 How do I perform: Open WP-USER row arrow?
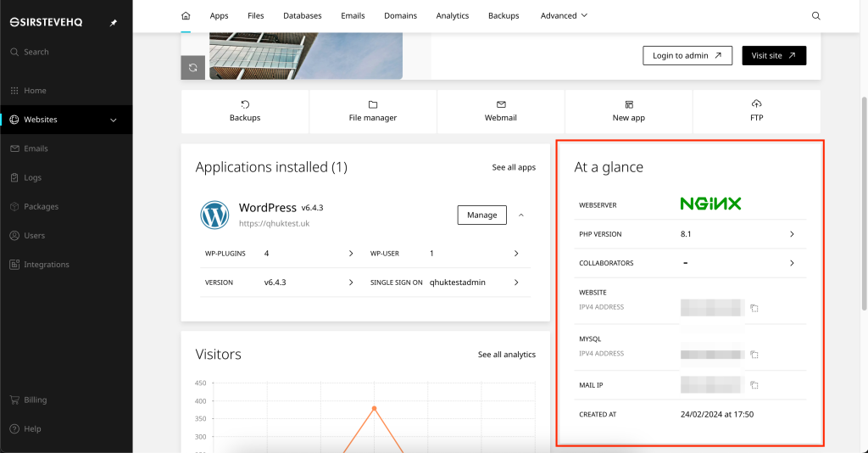(516, 253)
